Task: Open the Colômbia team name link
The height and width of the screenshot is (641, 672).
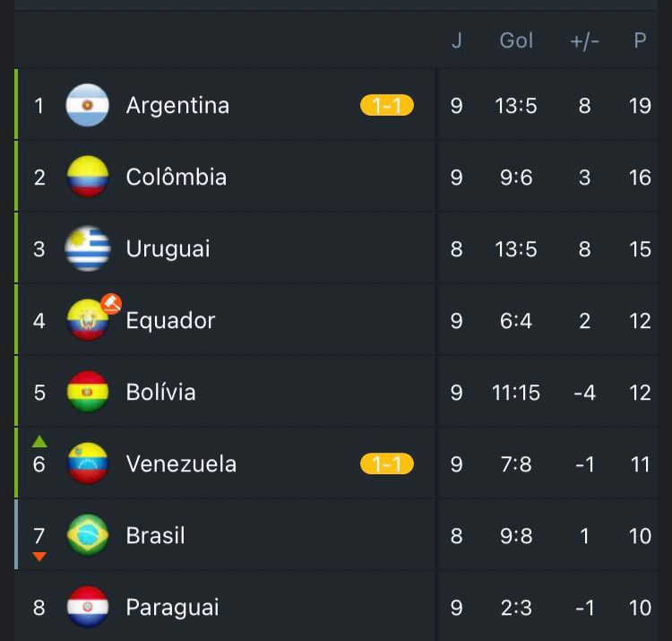Action: pos(176,178)
